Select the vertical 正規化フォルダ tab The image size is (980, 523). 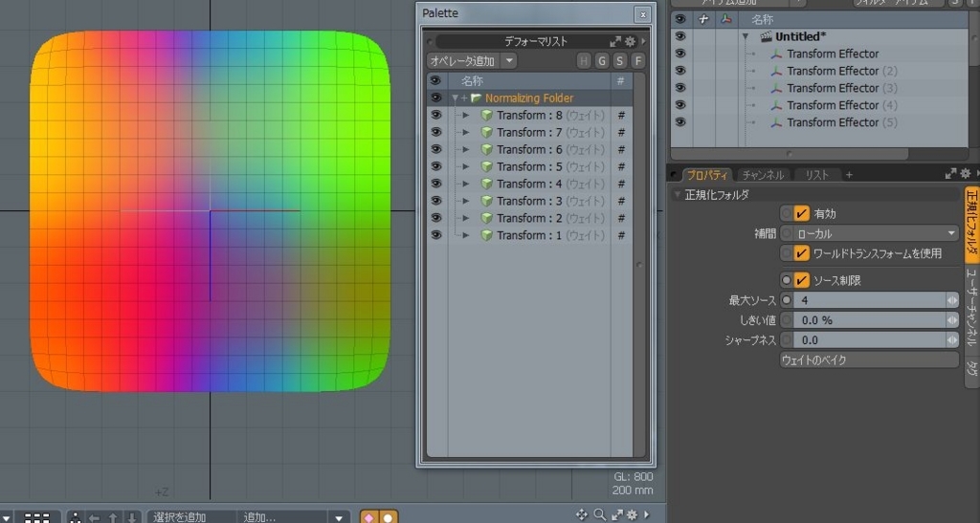click(x=971, y=224)
